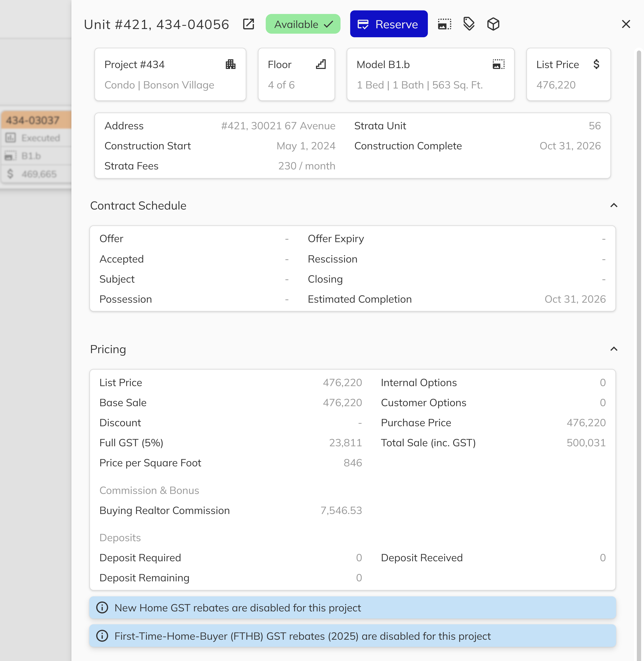Image resolution: width=644 pixels, height=661 pixels.
Task: Click the tag icon next to Reserve
Action: tap(469, 24)
